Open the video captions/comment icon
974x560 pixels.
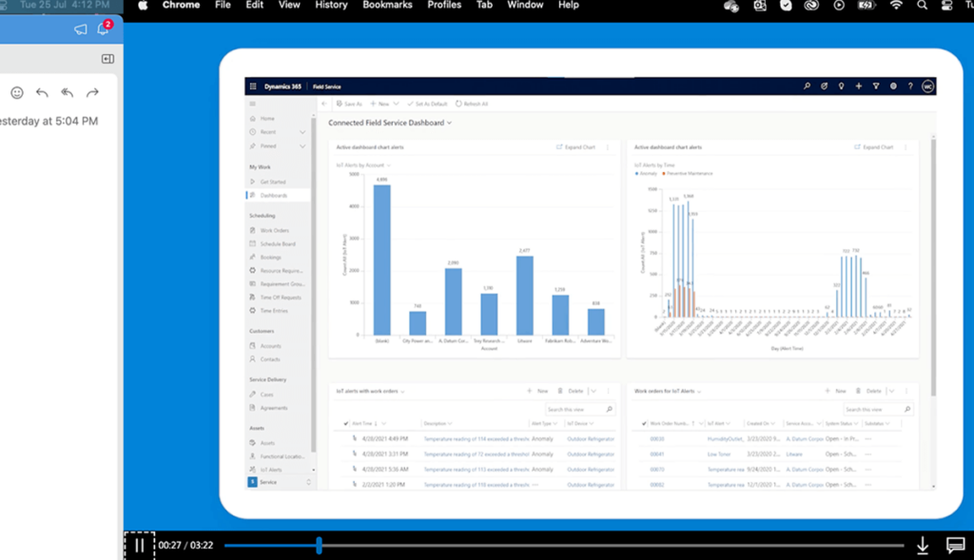[x=955, y=546]
